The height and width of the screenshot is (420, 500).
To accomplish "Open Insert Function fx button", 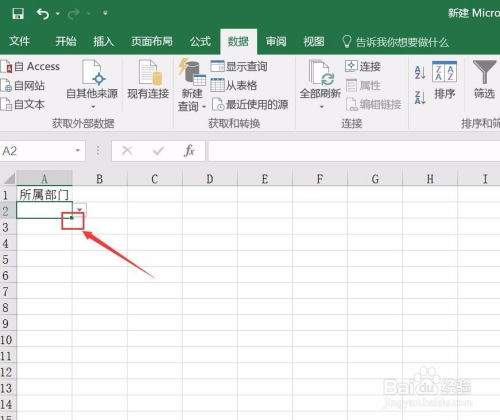I will click(x=189, y=151).
